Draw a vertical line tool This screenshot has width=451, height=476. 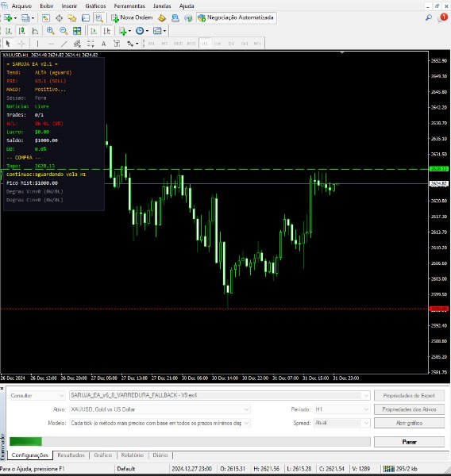click(37, 44)
